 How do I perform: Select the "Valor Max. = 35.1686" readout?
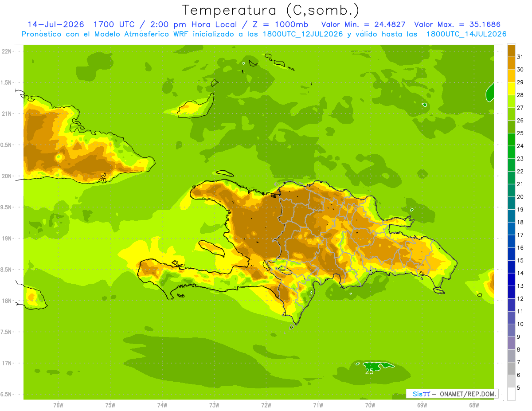457,24
